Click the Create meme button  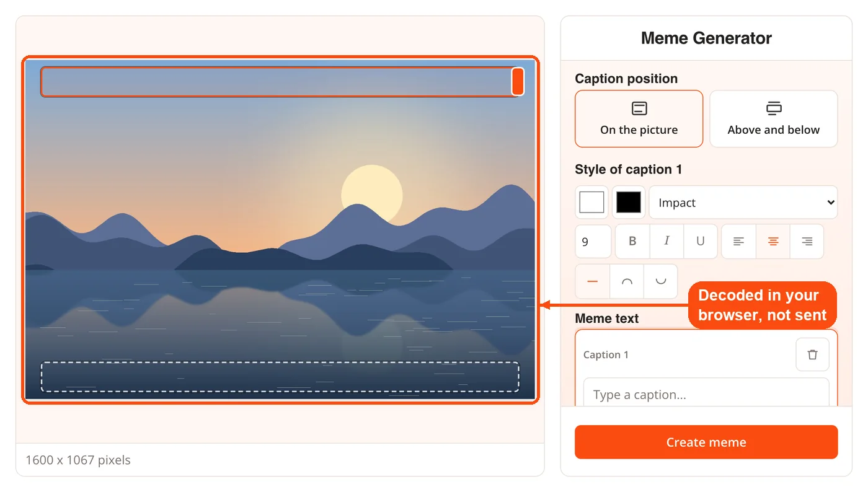pyautogui.click(x=706, y=442)
